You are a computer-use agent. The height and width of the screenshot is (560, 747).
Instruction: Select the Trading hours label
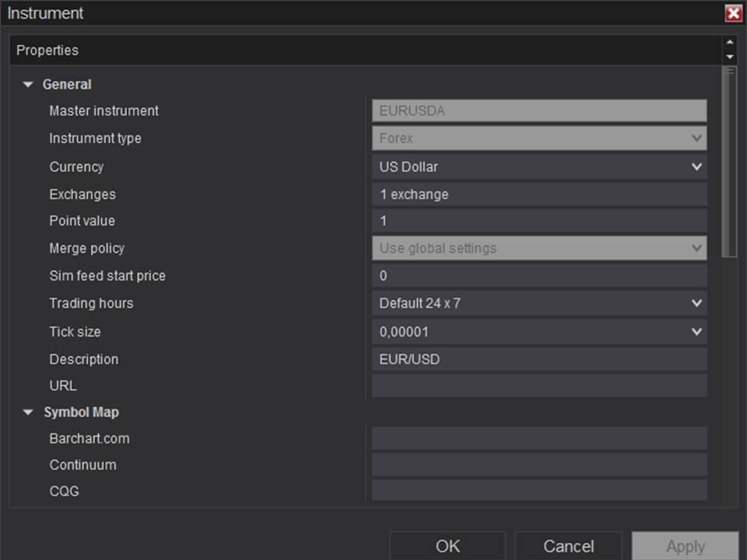point(91,303)
